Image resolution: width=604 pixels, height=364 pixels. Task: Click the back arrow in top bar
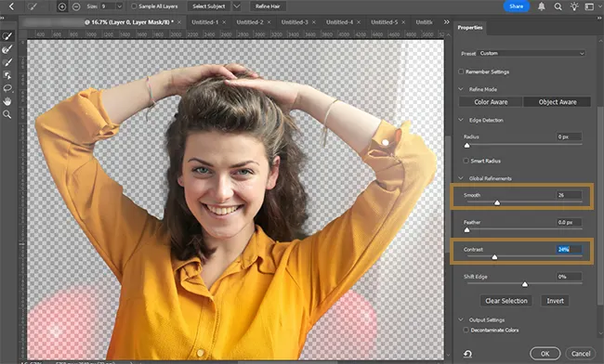11,6
